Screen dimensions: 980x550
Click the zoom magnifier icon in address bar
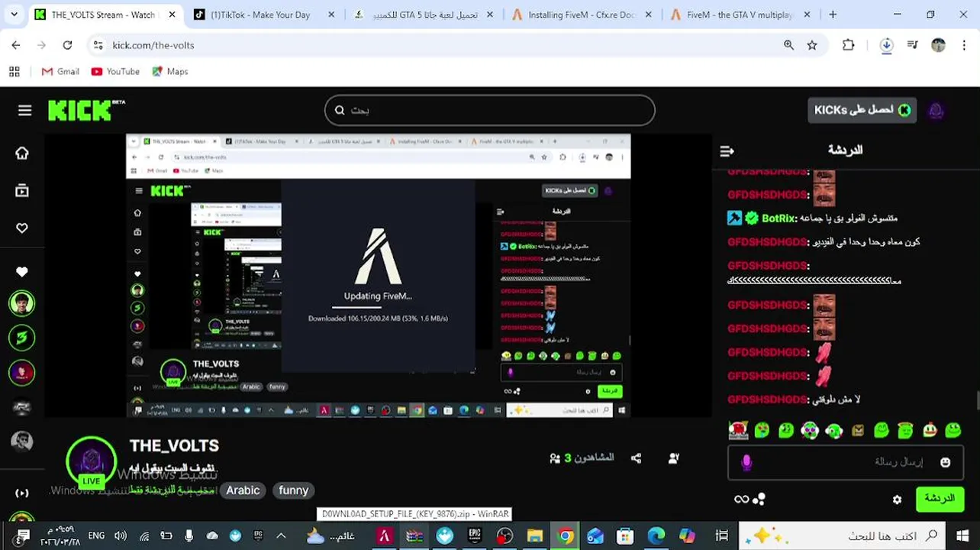788,45
